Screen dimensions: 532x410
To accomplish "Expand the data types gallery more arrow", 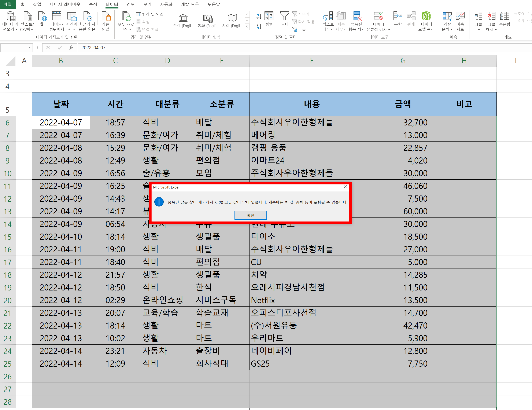I will (x=247, y=27).
